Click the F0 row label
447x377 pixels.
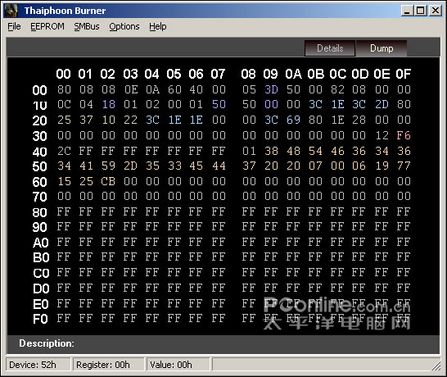[40, 319]
